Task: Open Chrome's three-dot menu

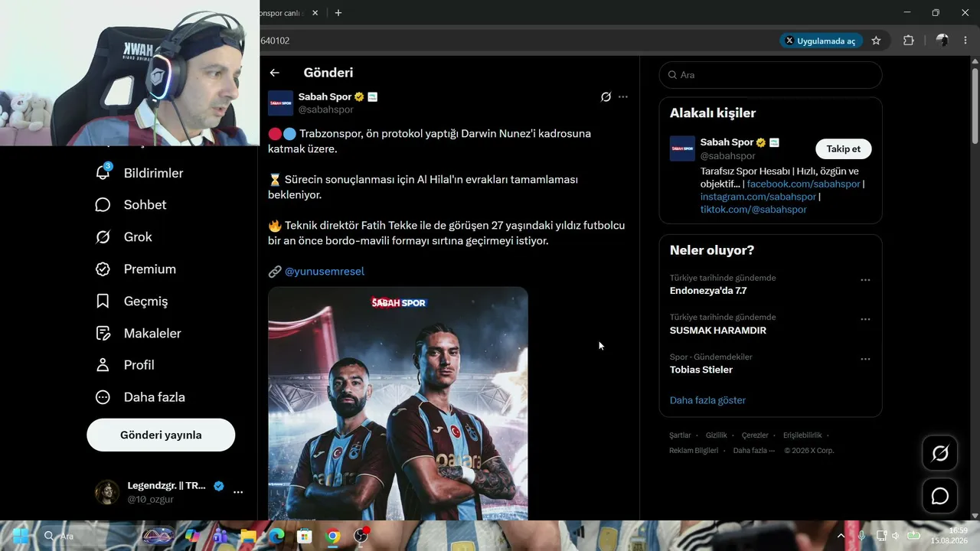Action: [965, 41]
